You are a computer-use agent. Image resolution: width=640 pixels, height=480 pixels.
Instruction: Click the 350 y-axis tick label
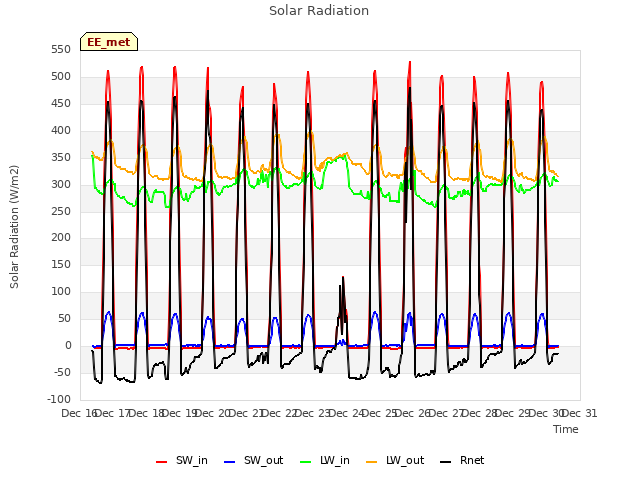pyautogui.click(x=61, y=158)
